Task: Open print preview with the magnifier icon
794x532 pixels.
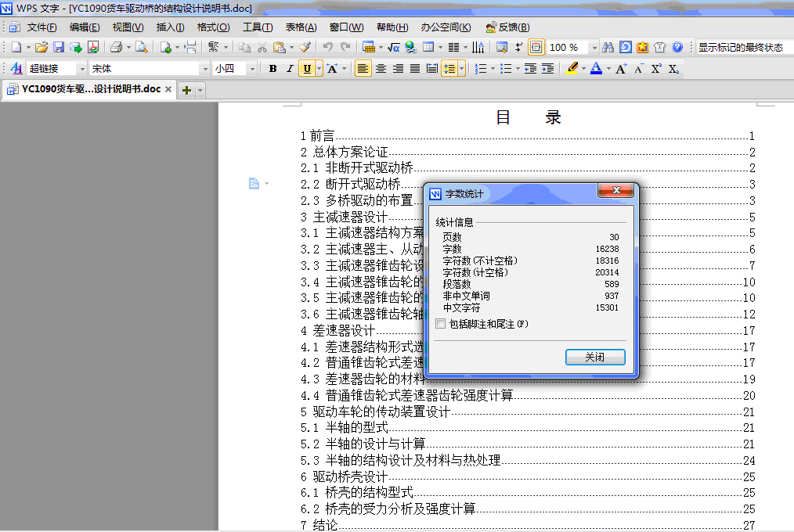Action: [142, 48]
